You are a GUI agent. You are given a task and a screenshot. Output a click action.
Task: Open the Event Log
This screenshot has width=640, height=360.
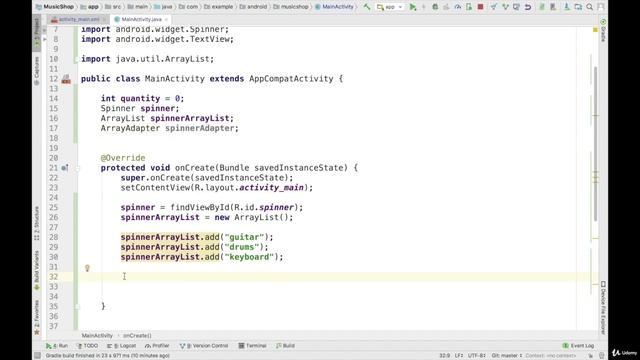point(578,346)
